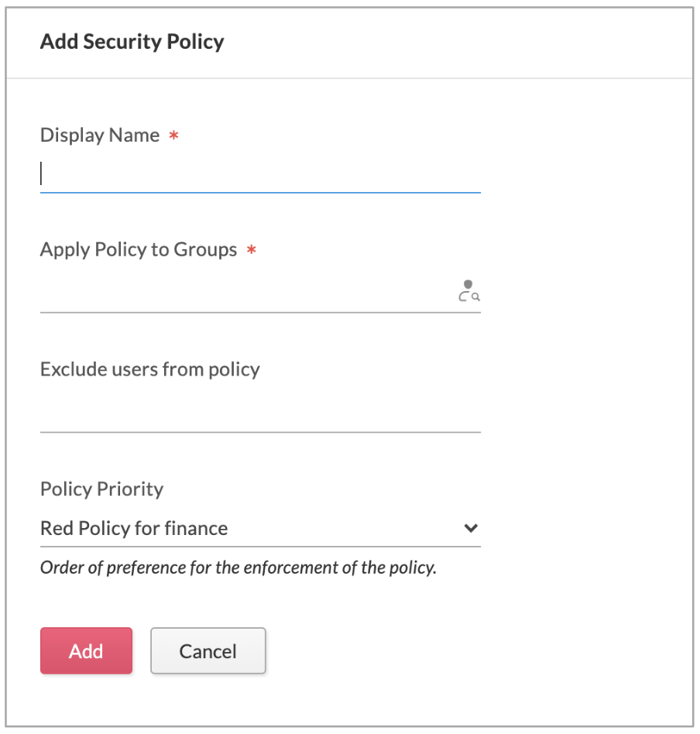Click the Display Name label
The image size is (700, 734).
pos(99,135)
